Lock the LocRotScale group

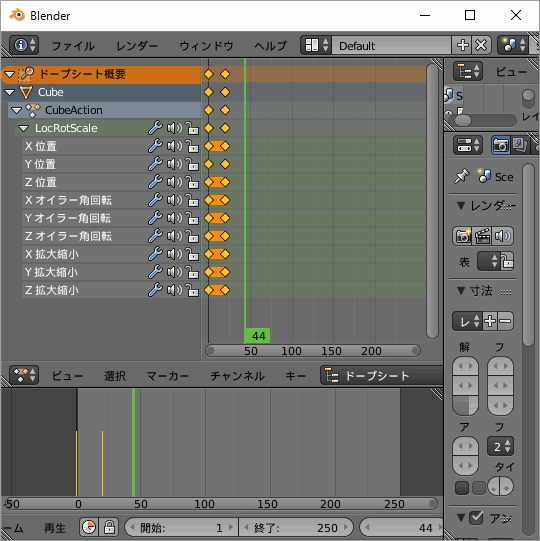[x=192, y=128]
